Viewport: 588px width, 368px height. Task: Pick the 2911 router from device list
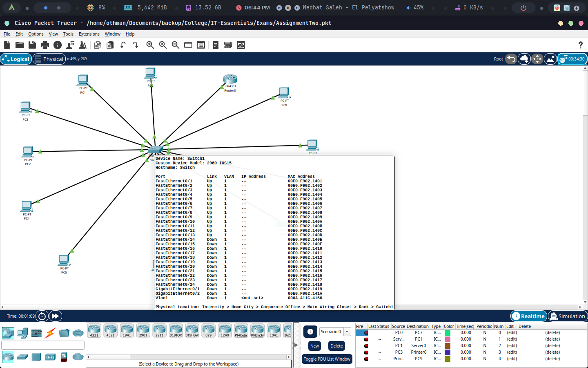point(159,331)
